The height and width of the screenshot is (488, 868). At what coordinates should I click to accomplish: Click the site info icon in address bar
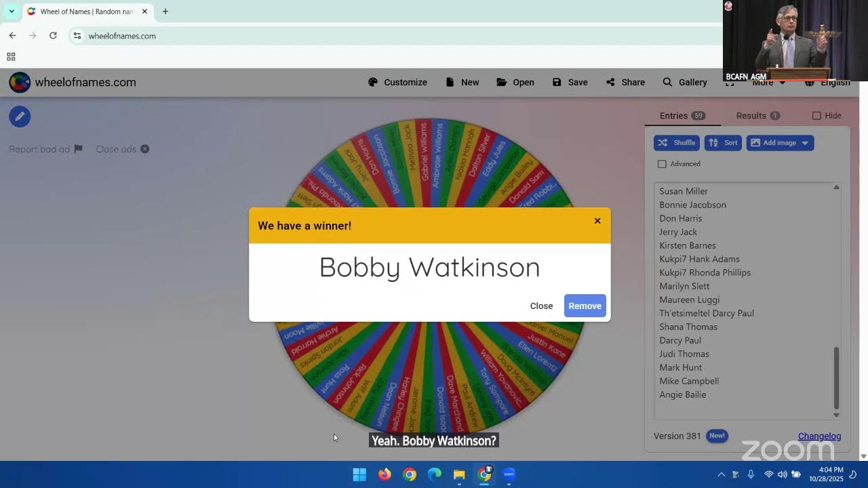[77, 36]
